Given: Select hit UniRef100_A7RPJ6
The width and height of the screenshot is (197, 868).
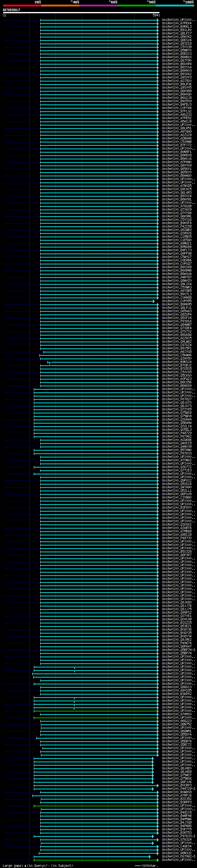Looking at the screenshot, I should pyautogui.click(x=177, y=795).
